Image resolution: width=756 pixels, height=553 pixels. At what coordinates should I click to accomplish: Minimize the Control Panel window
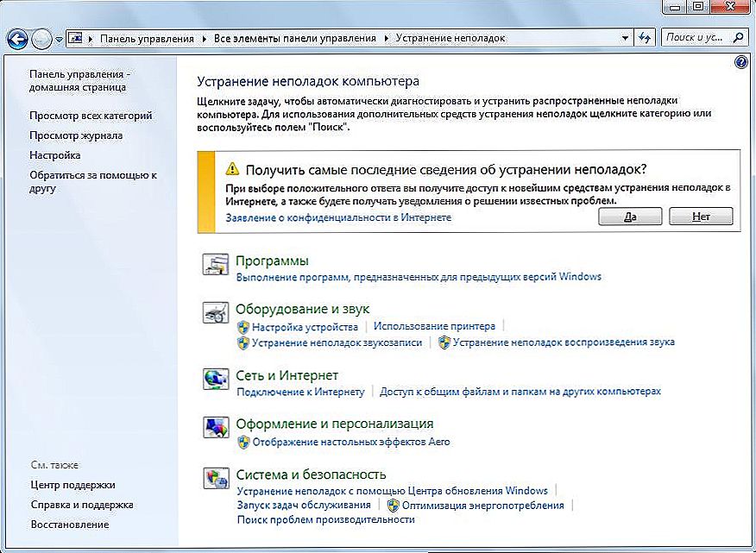click(x=676, y=6)
